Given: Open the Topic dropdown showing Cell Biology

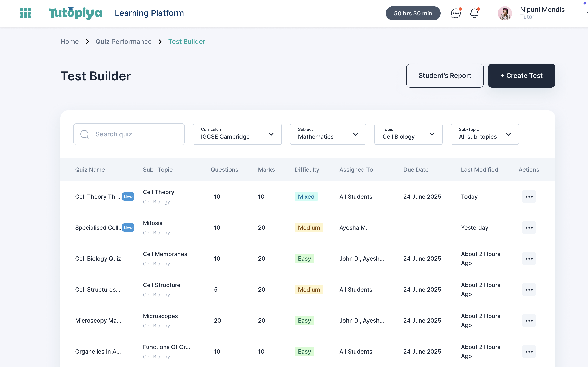Looking at the screenshot, I should pyautogui.click(x=432, y=134).
